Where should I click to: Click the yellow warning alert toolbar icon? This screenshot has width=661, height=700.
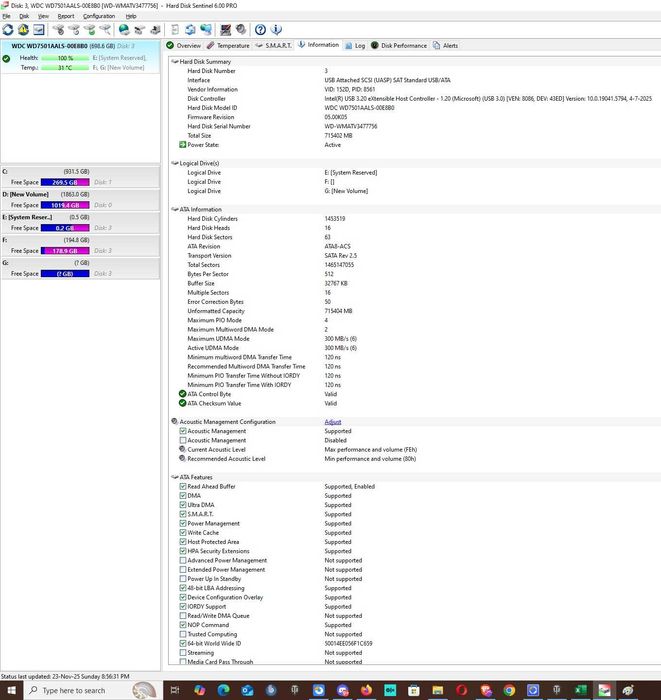click(23, 30)
